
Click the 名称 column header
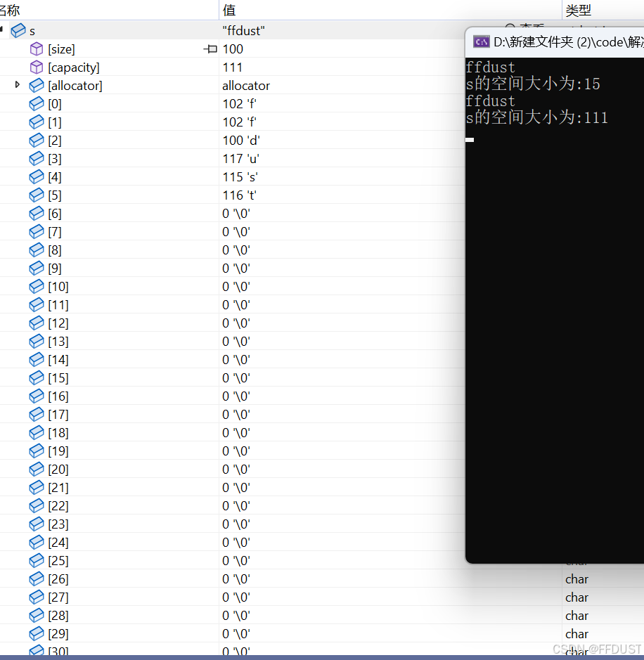click(x=9, y=10)
